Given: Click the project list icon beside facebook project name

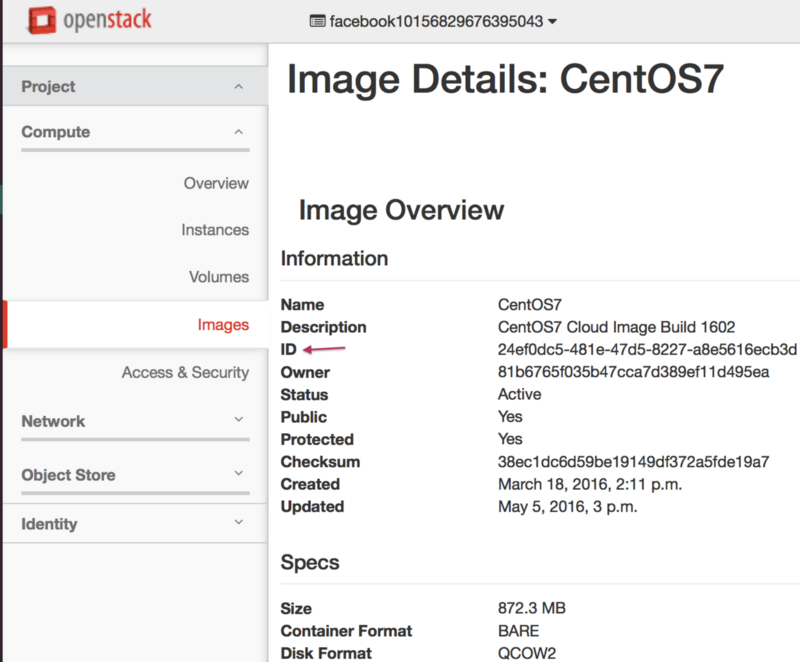Looking at the screenshot, I should pos(318,21).
